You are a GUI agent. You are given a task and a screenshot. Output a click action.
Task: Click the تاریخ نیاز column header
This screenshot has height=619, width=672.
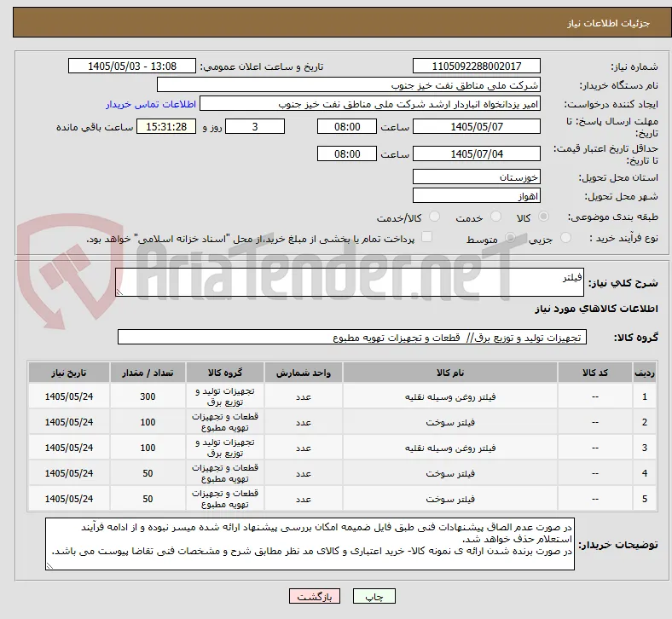click(x=69, y=373)
